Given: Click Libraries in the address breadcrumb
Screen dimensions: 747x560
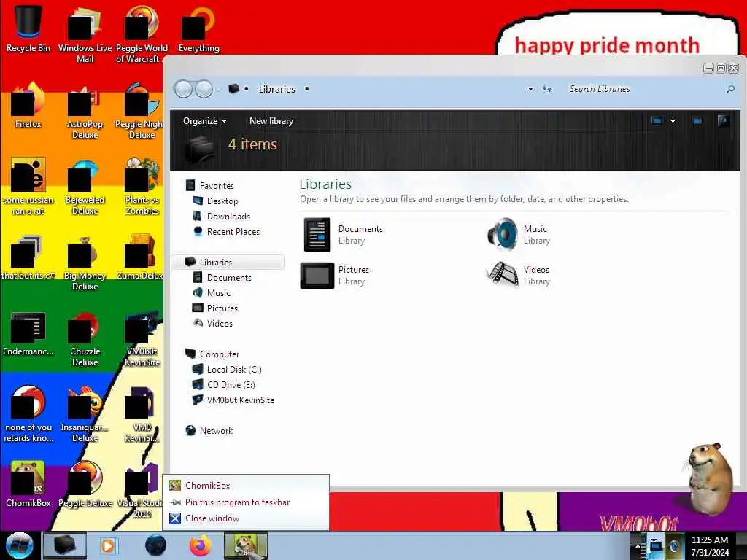Looking at the screenshot, I should (x=276, y=89).
